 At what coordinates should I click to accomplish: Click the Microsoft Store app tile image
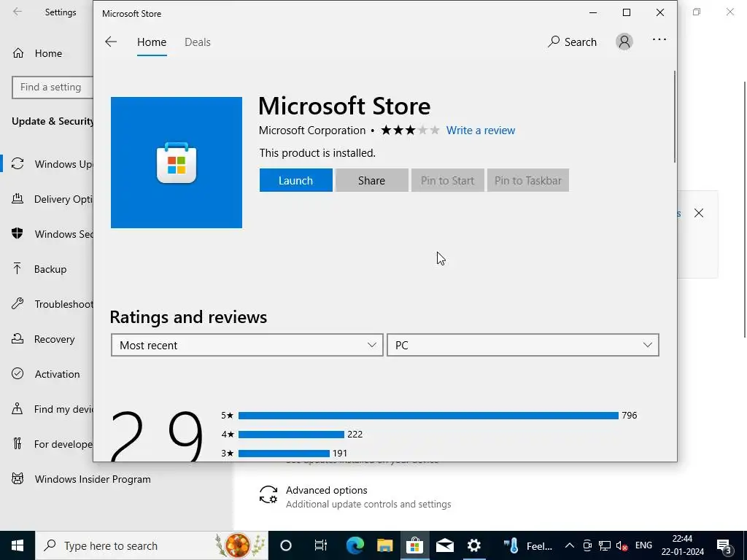tap(177, 163)
